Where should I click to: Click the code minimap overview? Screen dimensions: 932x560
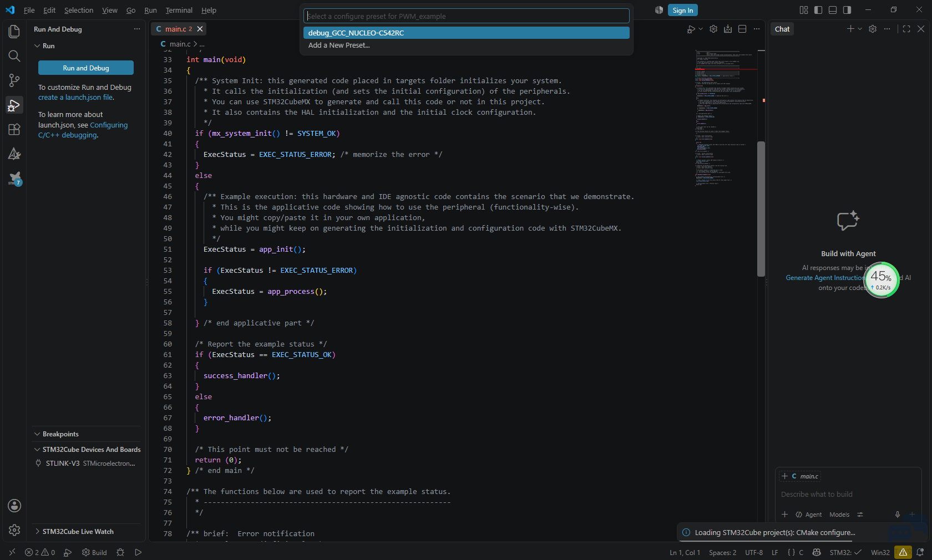726,118
